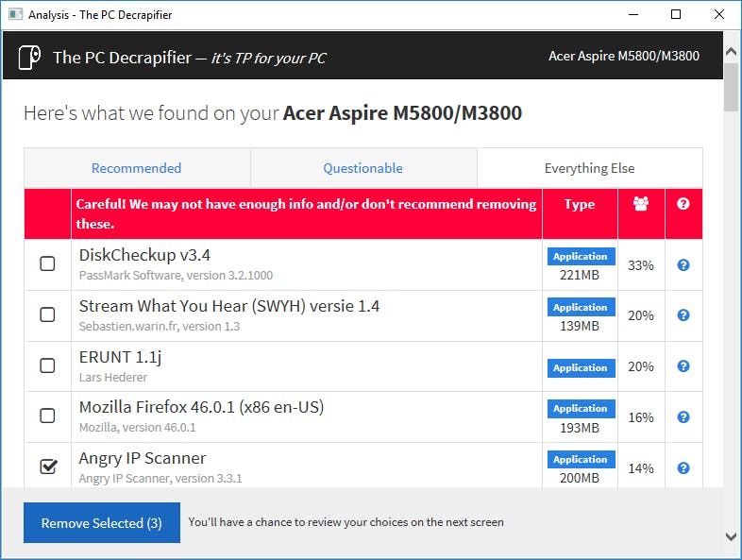Screen dimensions: 742x560
Task: Click the PC Decrapifier toilet paper logo
Action: [29, 57]
